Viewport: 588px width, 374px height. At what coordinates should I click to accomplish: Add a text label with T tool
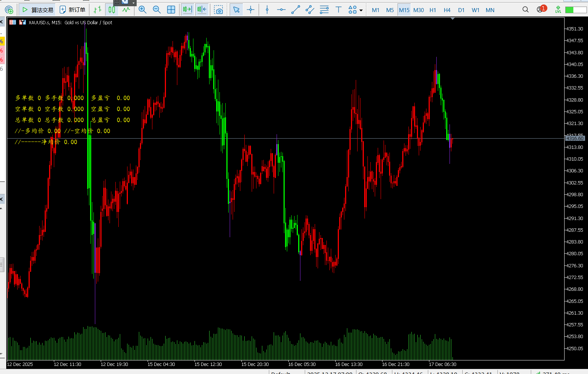[x=339, y=10]
